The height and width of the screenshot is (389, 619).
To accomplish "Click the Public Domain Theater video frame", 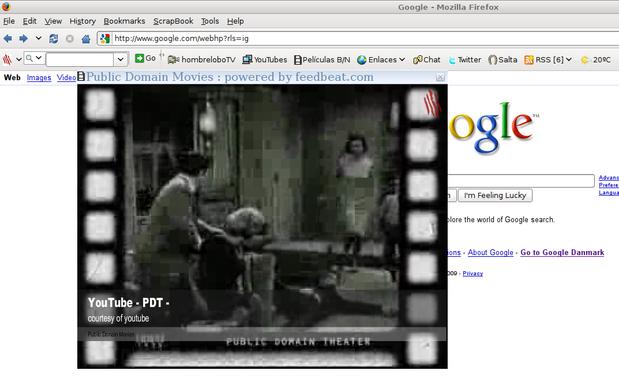I will tap(263, 226).
